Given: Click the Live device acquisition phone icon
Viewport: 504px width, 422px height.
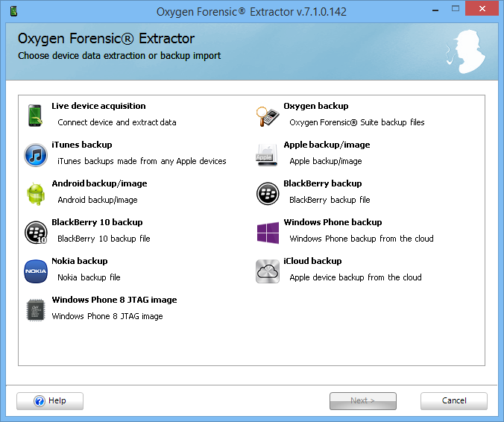Looking at the screenshot, I should [x=36, y=116].
